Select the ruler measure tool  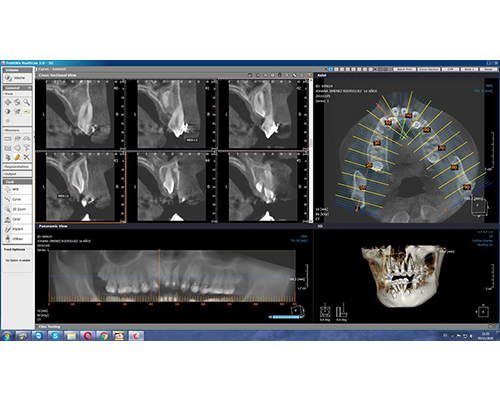tap(8, 138)
